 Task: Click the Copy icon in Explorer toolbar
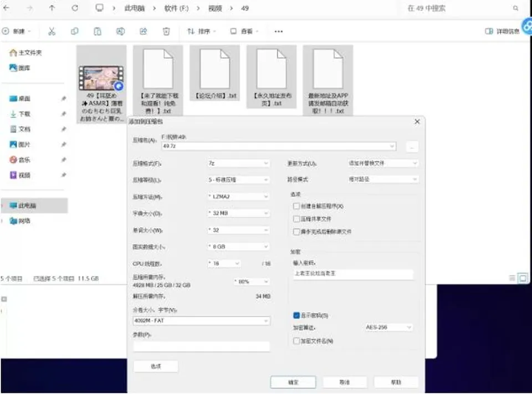pyautogui.click(x=75, y=32)
